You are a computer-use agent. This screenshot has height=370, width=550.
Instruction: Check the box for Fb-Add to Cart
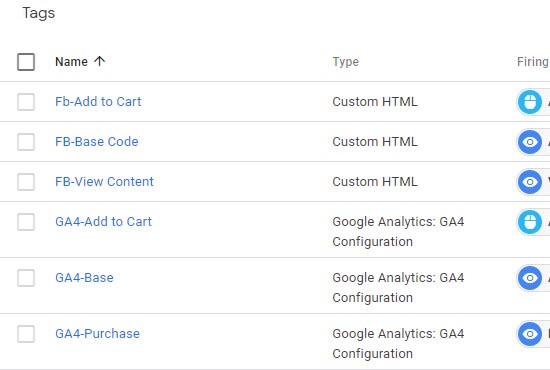click(26, 102)
